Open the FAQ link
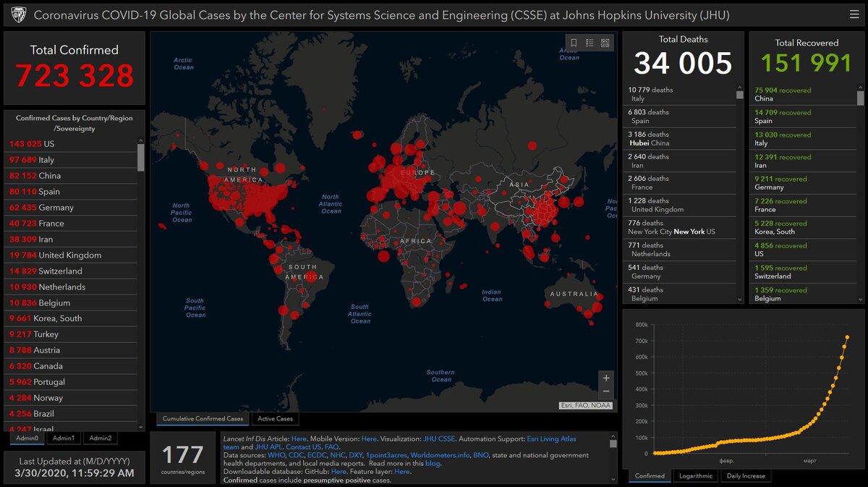868x487 pixels. [331, 447]
